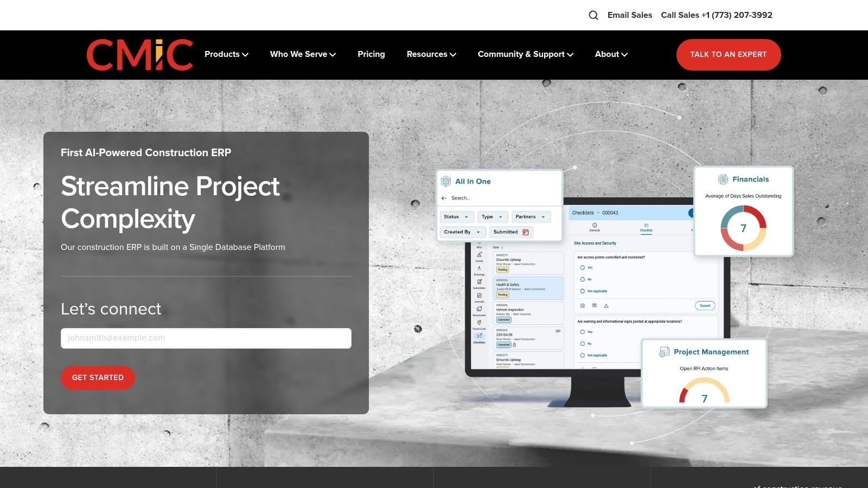This screenshot has width=868, height=488.
Task: Expand the Partners filter dropdown
Action: tap(531, 217)
